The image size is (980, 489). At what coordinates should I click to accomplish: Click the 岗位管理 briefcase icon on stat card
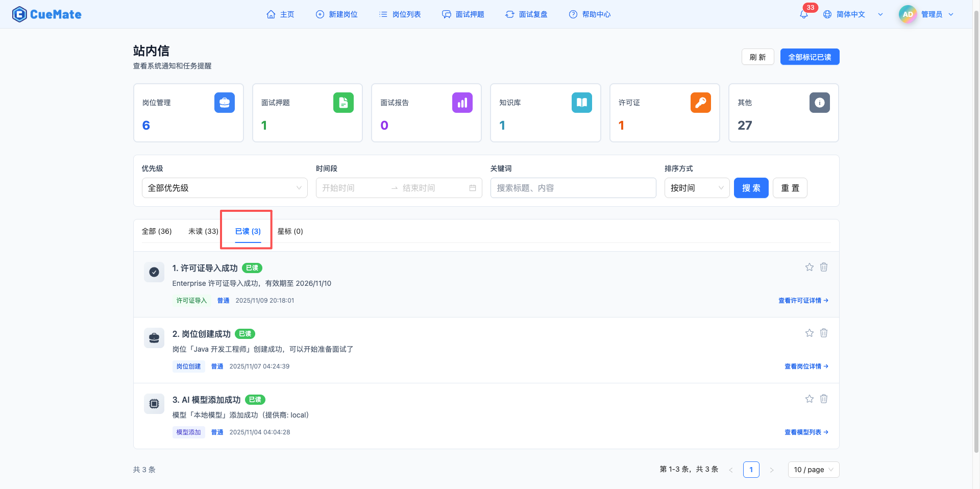tap(225, 102)
